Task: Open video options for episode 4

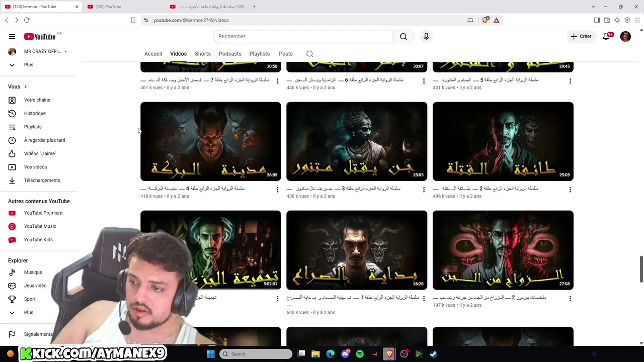Action: pyautogui.click(x=277, y=190)
